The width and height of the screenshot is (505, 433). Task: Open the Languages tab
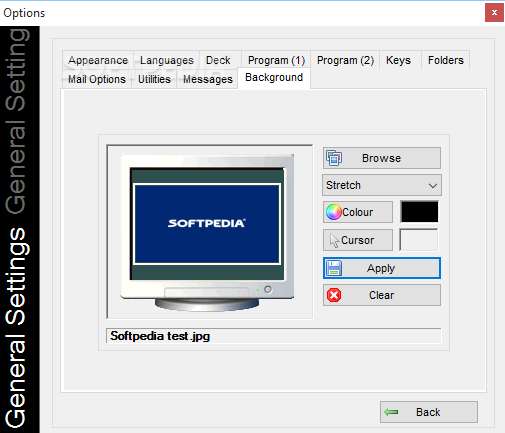(x=167, y=60)
